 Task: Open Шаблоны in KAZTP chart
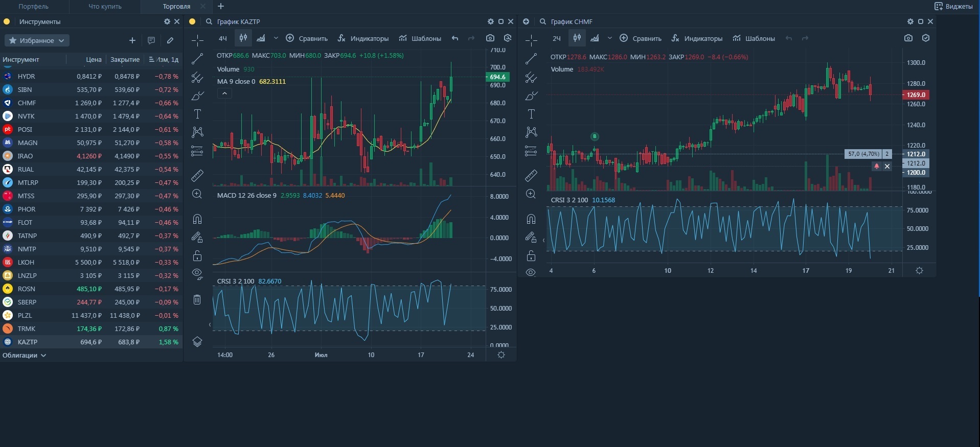[x=420, y=38]
